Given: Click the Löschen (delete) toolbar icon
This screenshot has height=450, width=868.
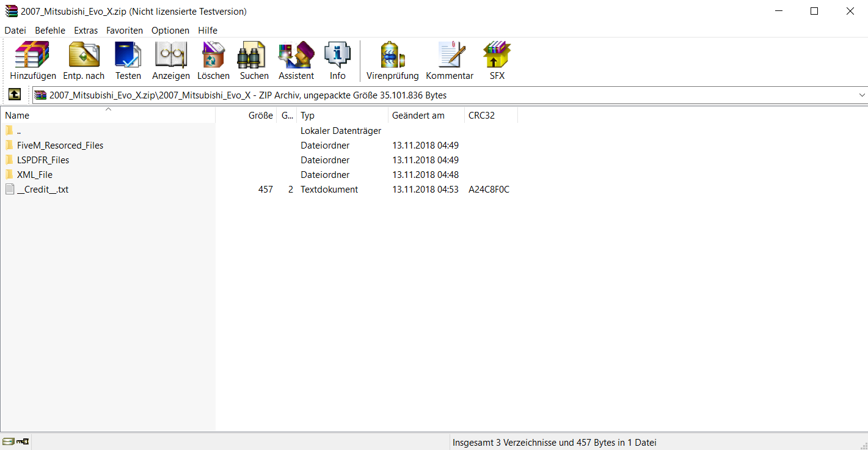Looking at the screenshot, I should (x=213, y=55).
